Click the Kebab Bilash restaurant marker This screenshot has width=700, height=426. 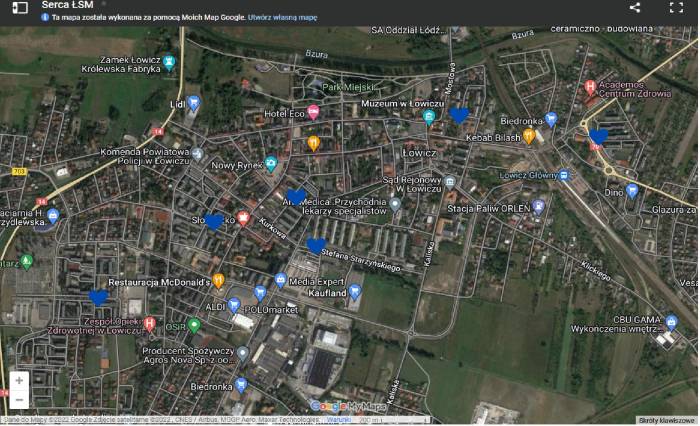(x=529, y=136)
